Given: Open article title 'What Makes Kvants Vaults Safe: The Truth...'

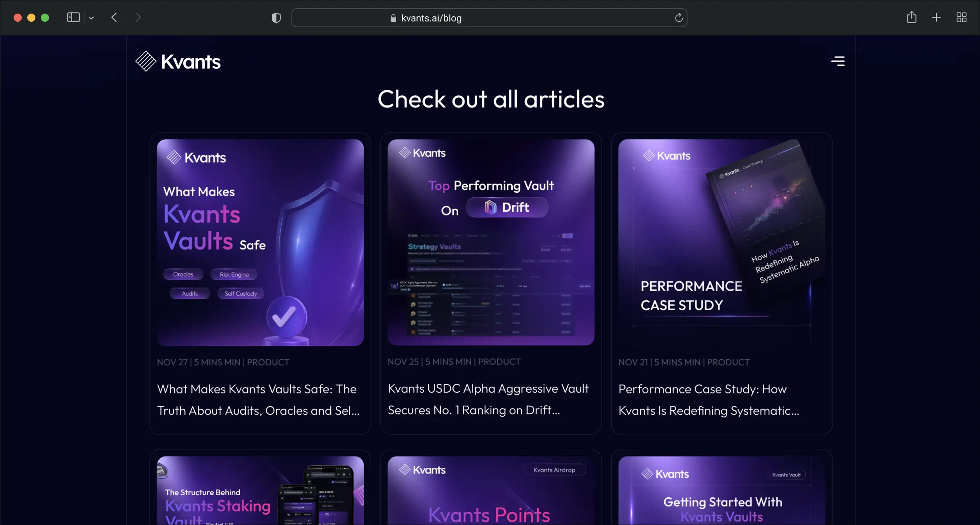Looking at the screenshot, I should pos(258,400).
